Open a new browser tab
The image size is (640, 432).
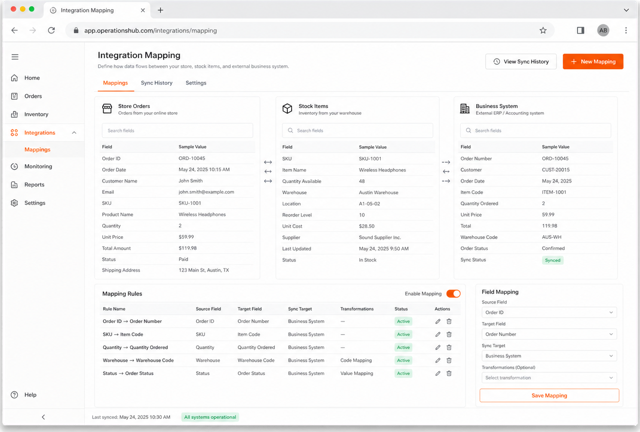(x=160, y=10)
